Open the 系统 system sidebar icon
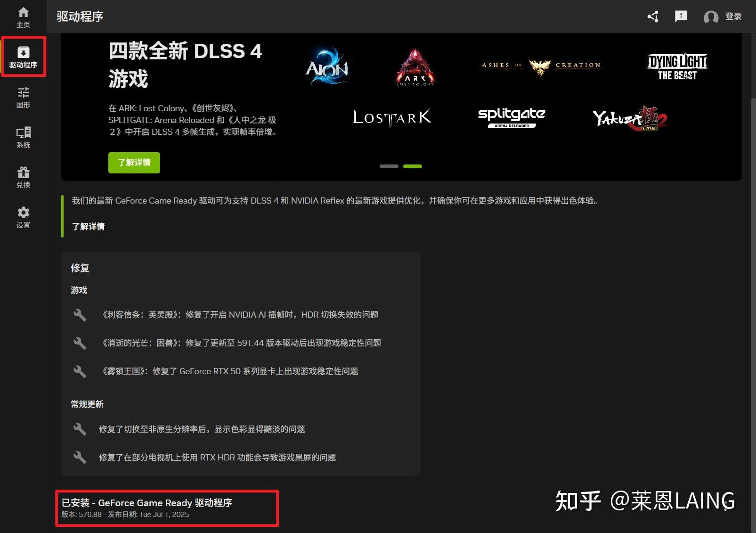Viewport: 756px width, 533px height. coord(23,137)
